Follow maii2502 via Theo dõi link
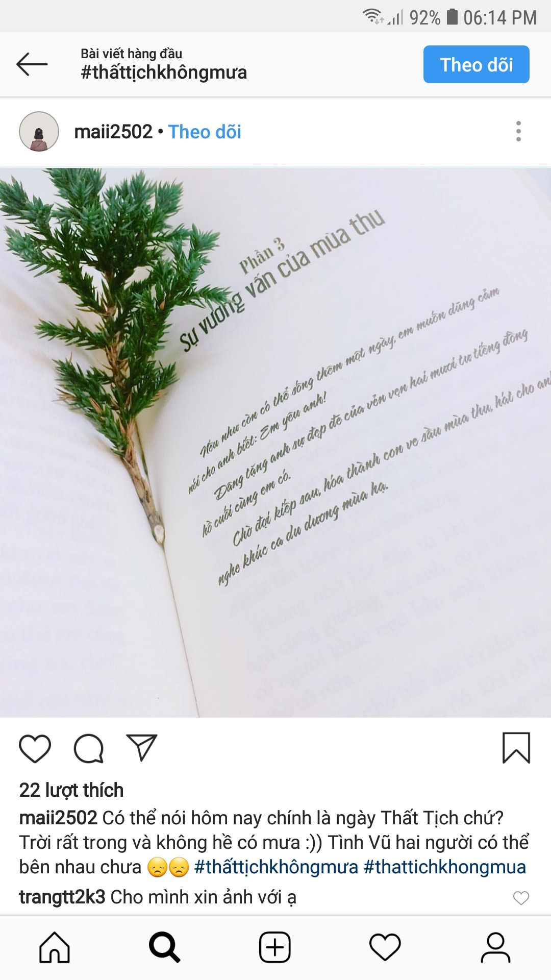The width and height of the screenshot is (551, 980). coord(205,132)
